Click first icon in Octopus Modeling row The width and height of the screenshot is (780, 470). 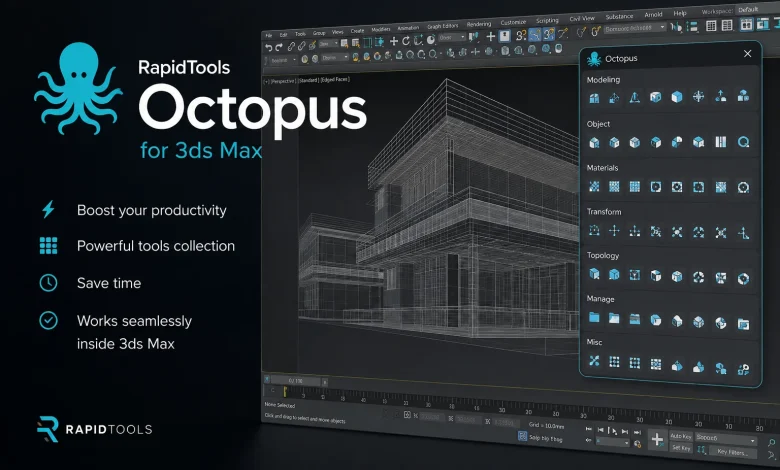(594, 97)
